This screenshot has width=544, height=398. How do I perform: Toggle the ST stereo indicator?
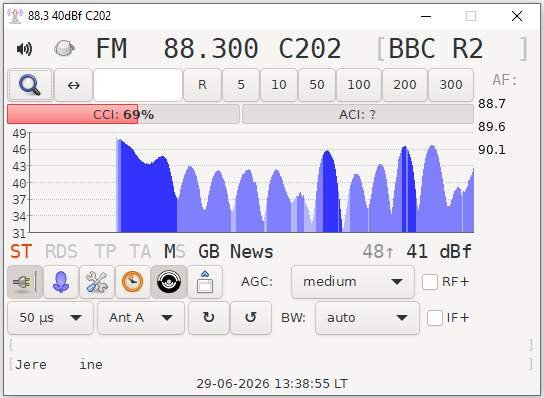[21, 252]
